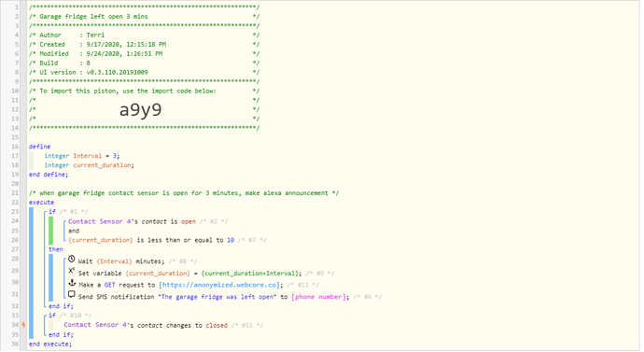Select the green condition group bar
Image resolution: width=644 pixels, height=352 pixels.
(x=51, y=231)
